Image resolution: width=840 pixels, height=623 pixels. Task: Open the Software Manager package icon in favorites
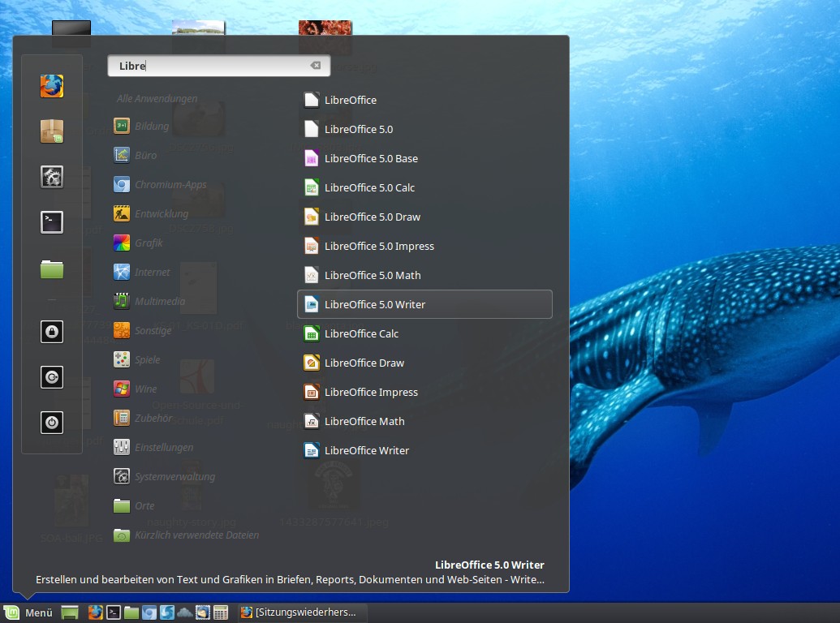point(52,131)
